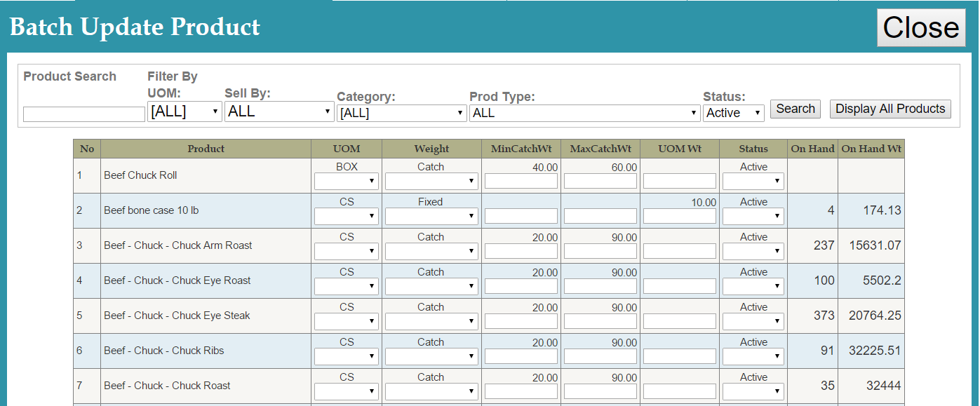Image resolution: width=980 pixels, height=406 pixels.
Task: Click the MaxCatchWt field for Chuck Arm Roast
Action: (600, 251)
